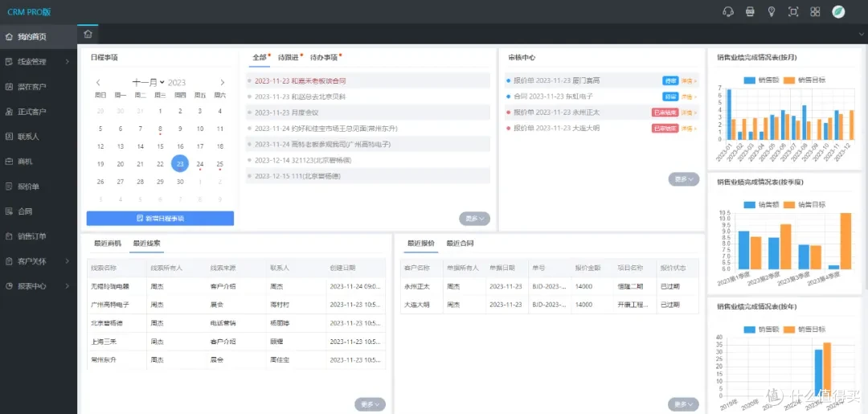Open 合同 in the sidebar

(39, 211)
